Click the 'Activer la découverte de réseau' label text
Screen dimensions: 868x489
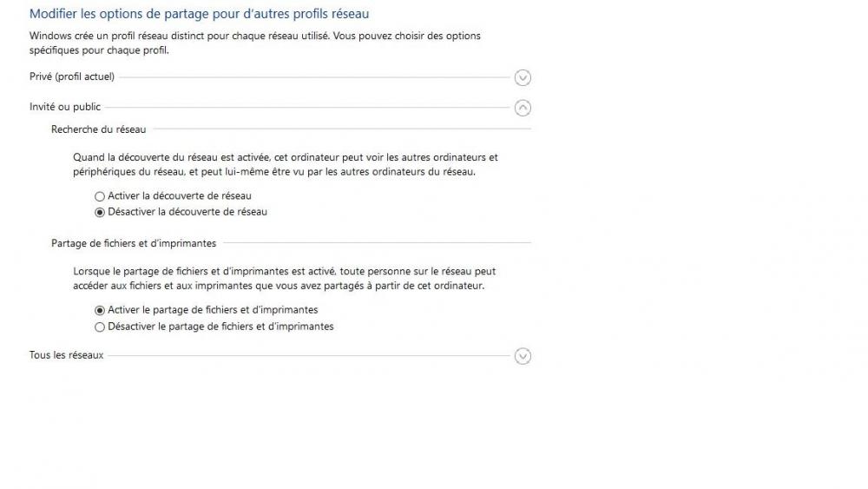pyautogui.click(x=180, y=196)
